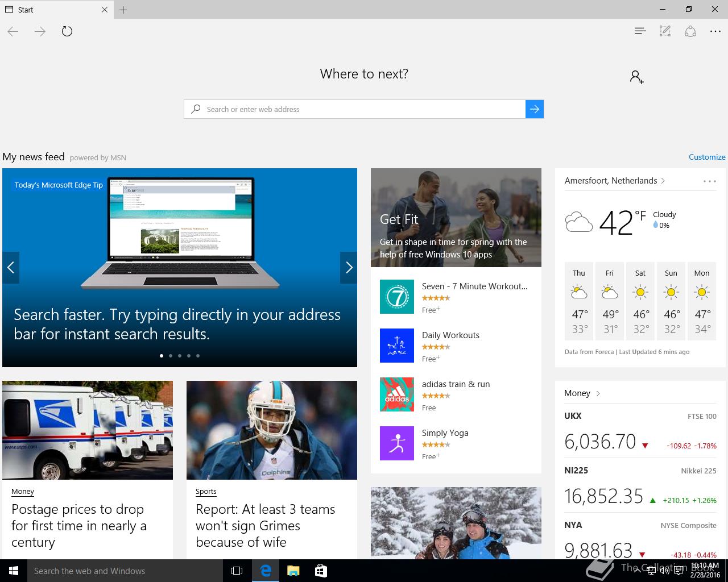The image size is (728, 582).
Task: Open the Money category link
Action: click(23, 492)
